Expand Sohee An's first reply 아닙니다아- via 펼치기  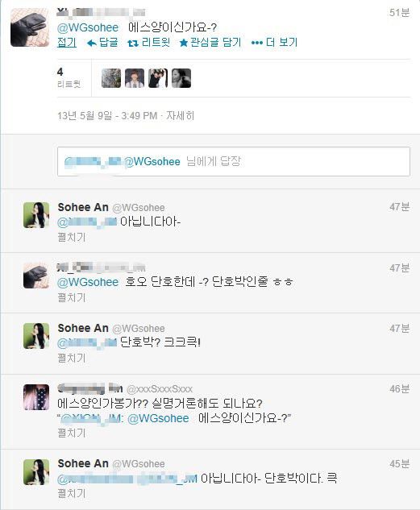(72, 237)
